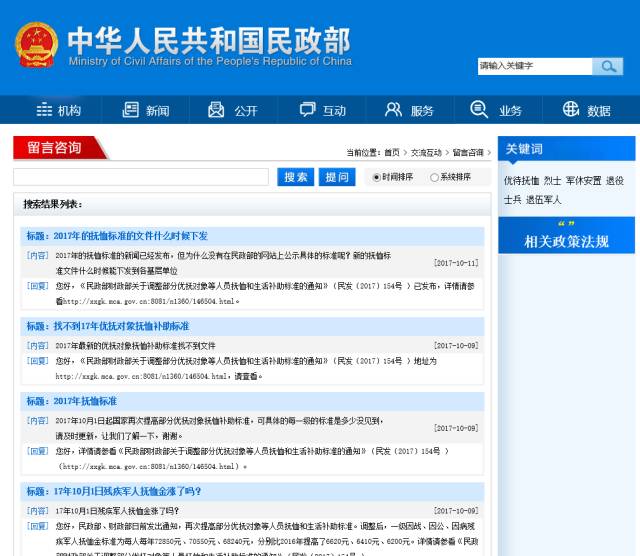This screenshot has width=640, height=556.
Task: Select the 时间排序 radio button
Action: point(376,177)
